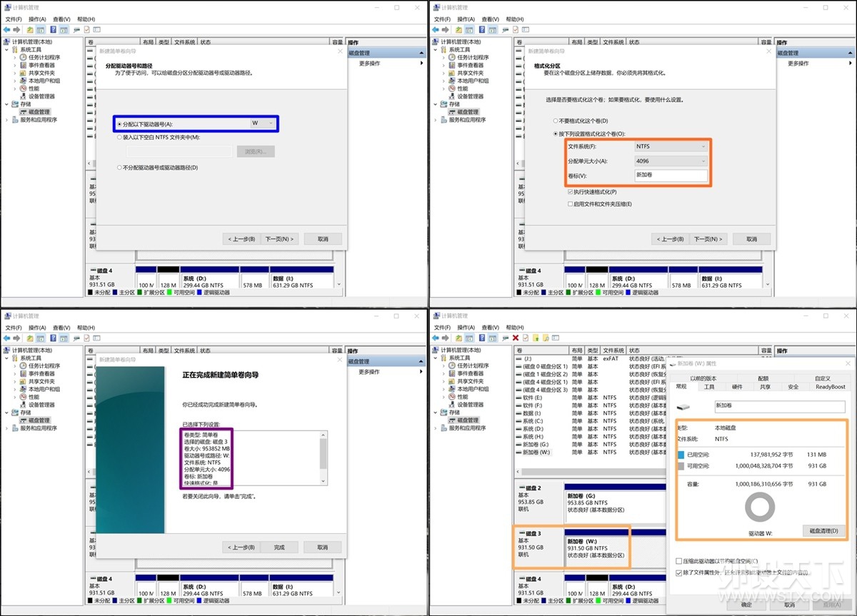Open 文件系统(F) NTFS dropdown
This screenshot has height=616, width=857.
click(671, 146)
